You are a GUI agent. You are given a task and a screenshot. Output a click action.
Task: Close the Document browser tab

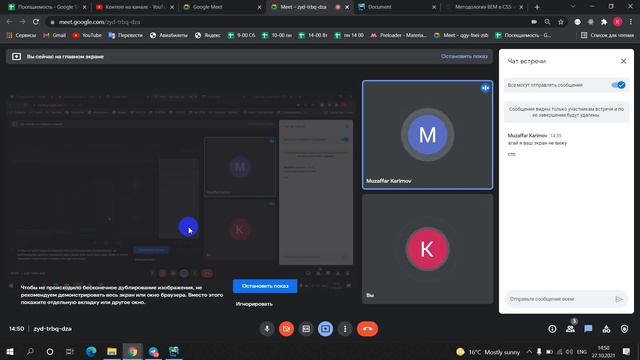click(433, 7)
